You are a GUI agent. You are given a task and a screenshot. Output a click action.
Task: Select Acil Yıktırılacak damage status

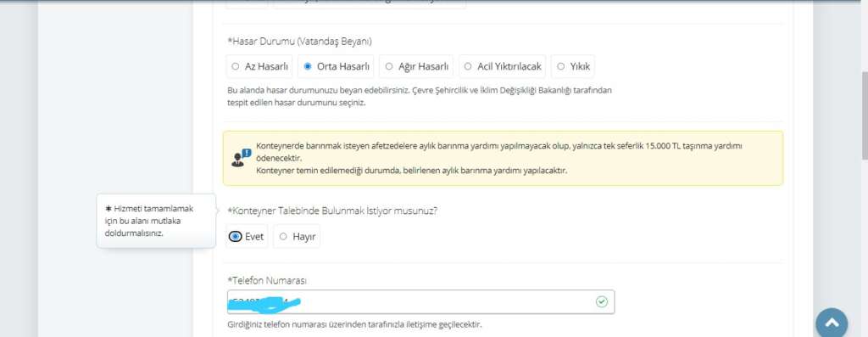point(502,66)
